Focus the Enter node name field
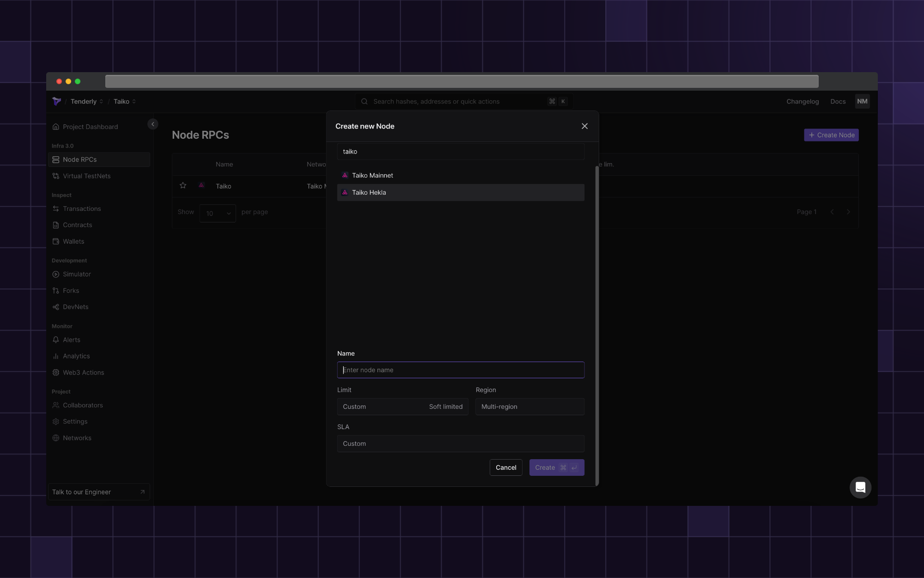This screenshot has width=924, height=578. (460, 370)
